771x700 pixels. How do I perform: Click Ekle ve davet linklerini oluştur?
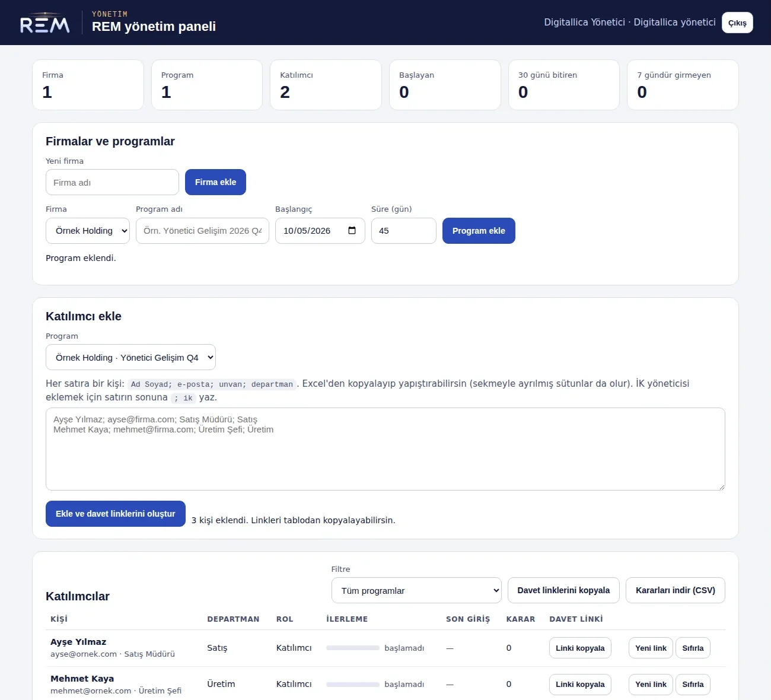point(116,514)
